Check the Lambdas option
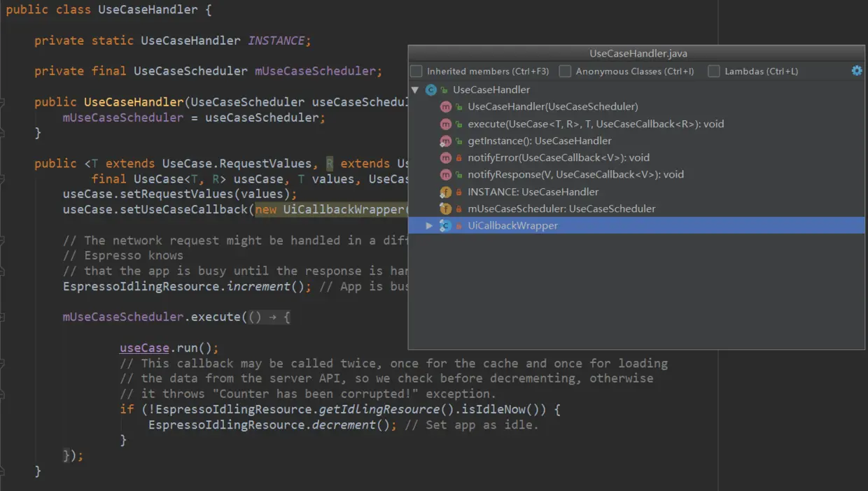Image resolution: width=868 pixels, height=491 pixels. coord(714,71)
